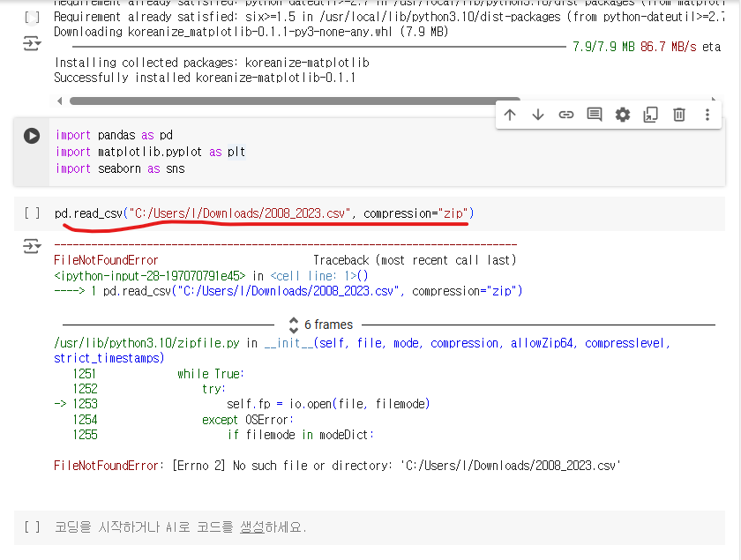Move cell down with arrow icon
The width and height of the screenshot is (741, 560).
[x=538, y=115]
